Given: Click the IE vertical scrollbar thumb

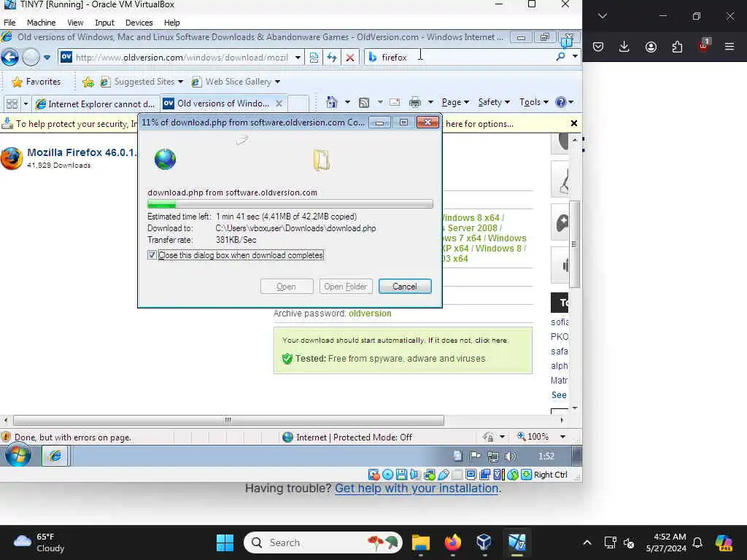Looking at the screenshot, I should point(575,244).
